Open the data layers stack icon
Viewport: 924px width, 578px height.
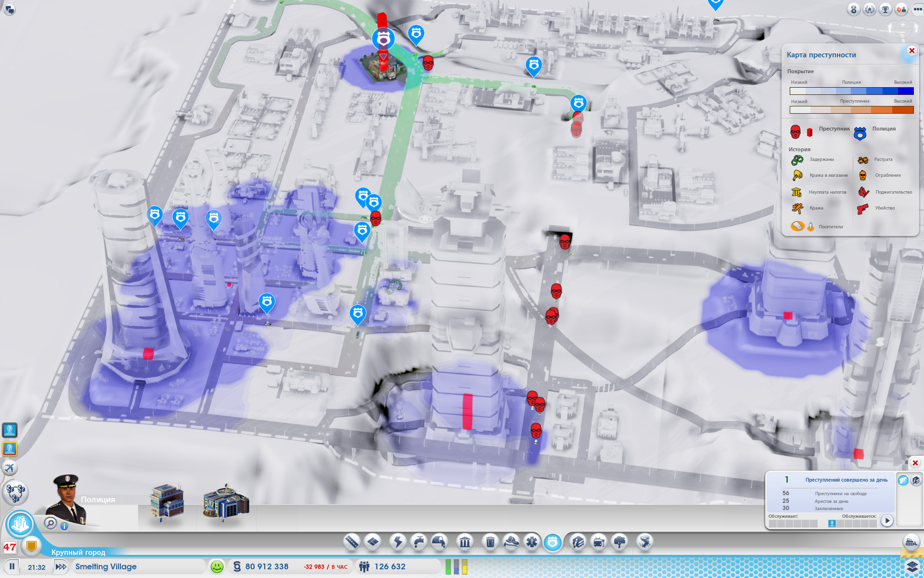coord(912,566)
